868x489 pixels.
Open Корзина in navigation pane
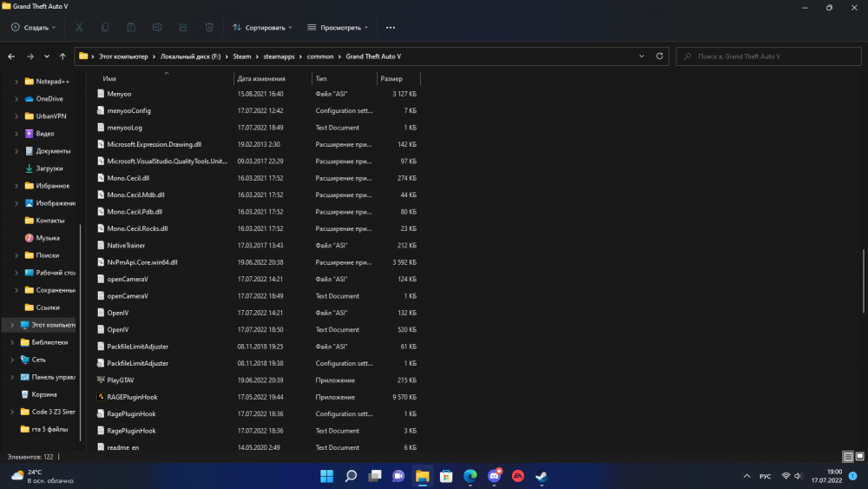(x=44, y=394)
